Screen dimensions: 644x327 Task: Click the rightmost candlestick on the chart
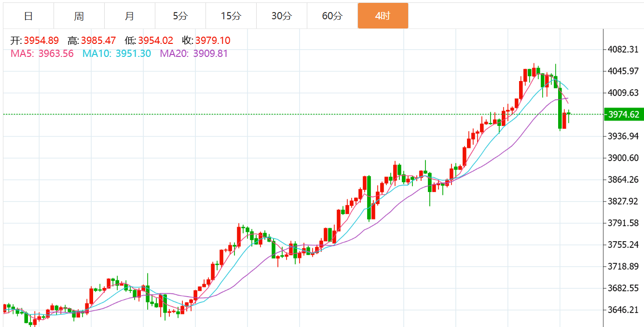click(569, 114)
